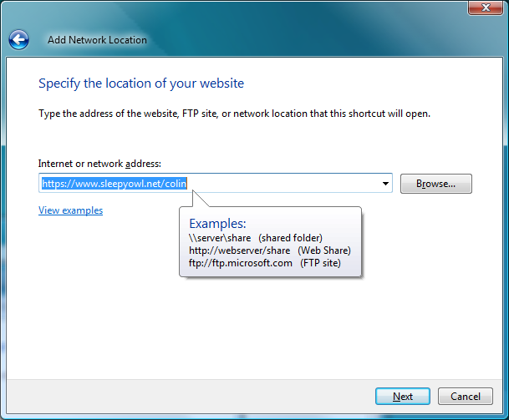
Task: Select the ftp://ftp.microsoft.com example
Action: click(x=241, y=263)
